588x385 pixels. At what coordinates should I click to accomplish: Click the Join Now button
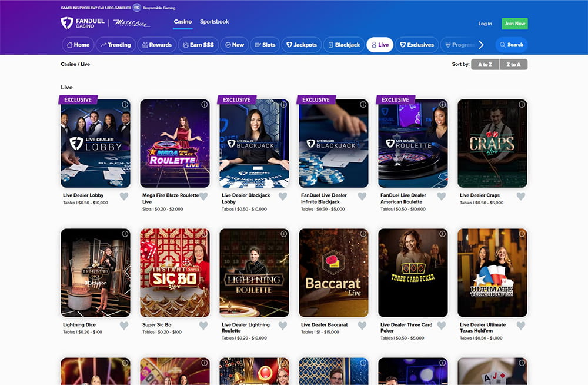tap(514, 24)
